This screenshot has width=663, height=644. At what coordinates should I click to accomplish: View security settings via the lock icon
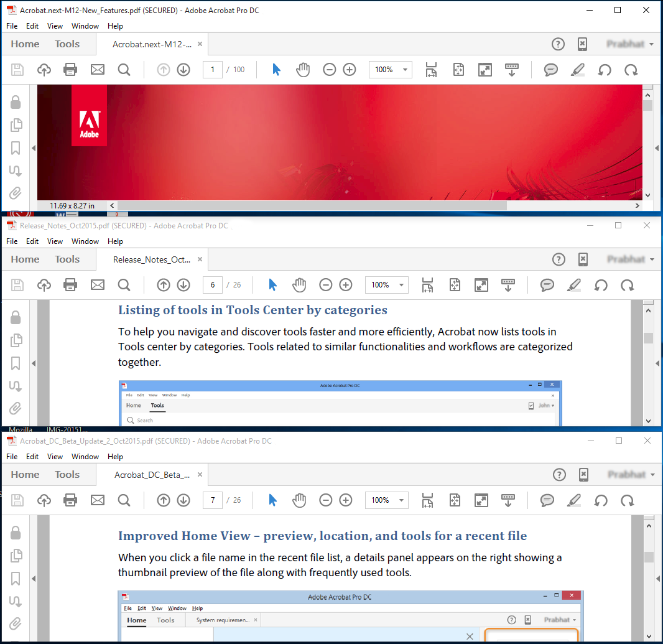pyautogui.click(x=16, y=101)
